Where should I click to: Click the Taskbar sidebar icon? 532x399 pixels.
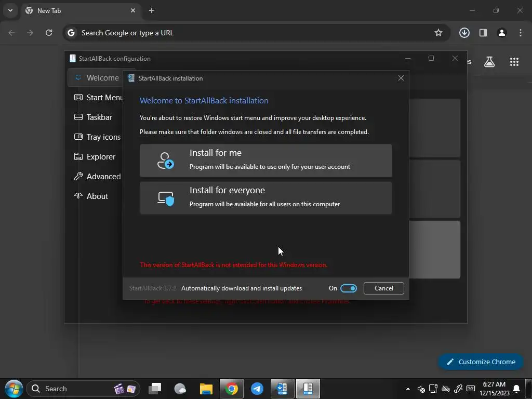78,117
